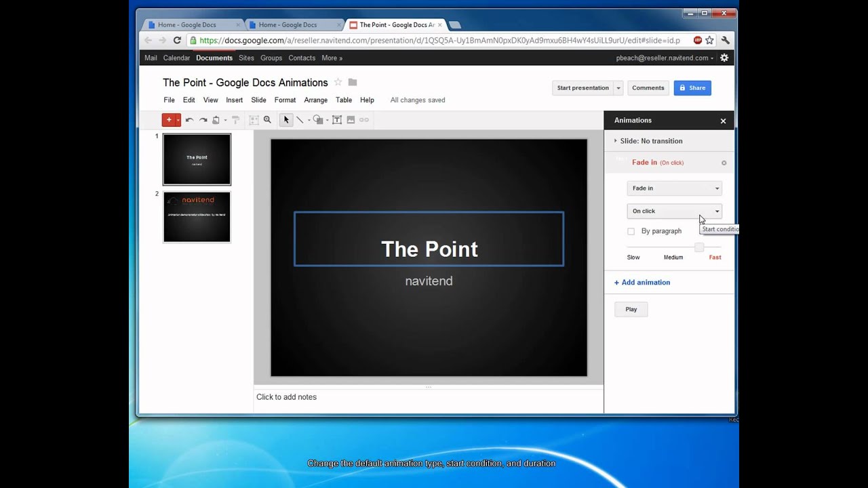
Task: Open the Format menu
Action: (285, 100)
